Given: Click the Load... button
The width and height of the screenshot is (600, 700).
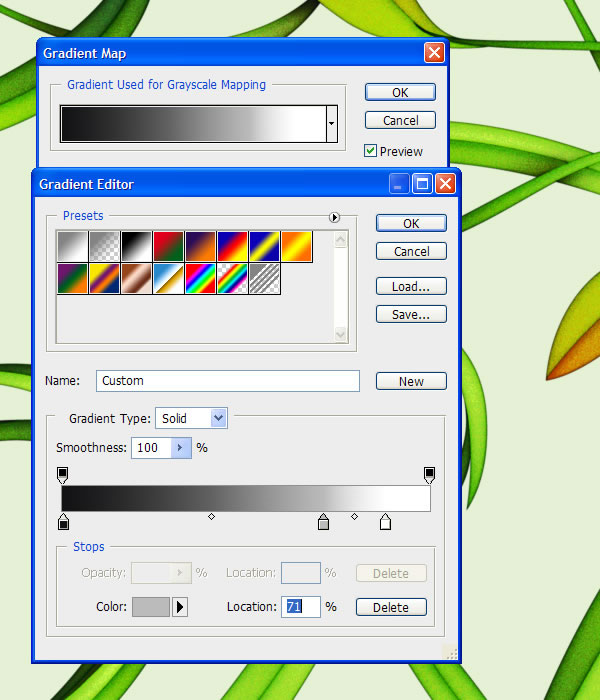Looking at the screenshot, I should (411, 286).
